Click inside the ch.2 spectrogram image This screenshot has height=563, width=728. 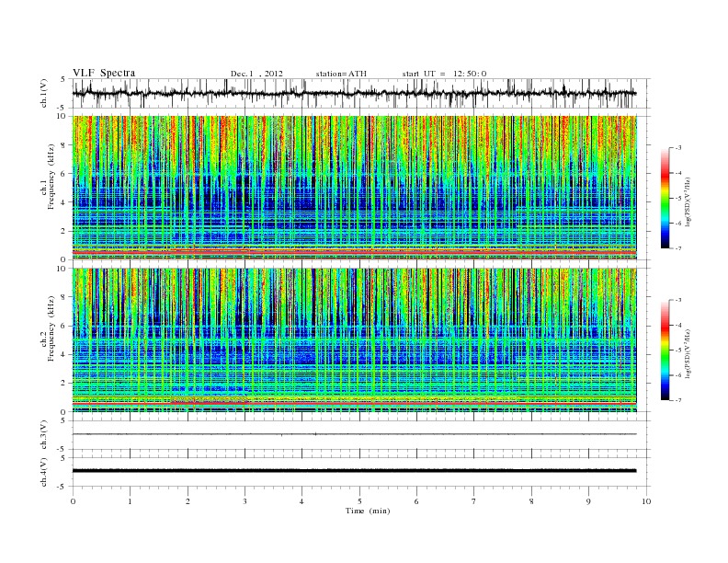click(x=354, y=340)
